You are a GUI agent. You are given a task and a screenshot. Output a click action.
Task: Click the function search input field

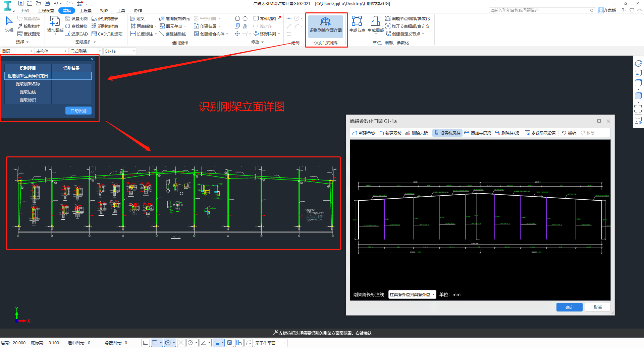[x=539, y=10]
